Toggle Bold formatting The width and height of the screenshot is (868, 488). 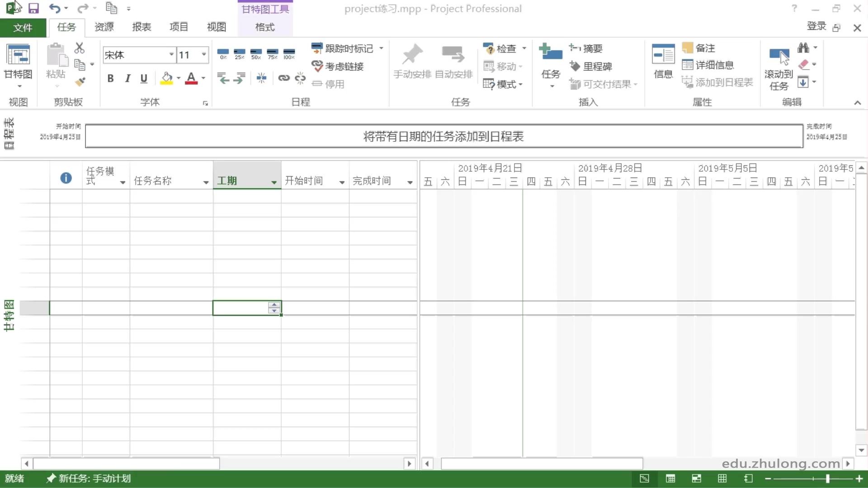pos(110,79)
